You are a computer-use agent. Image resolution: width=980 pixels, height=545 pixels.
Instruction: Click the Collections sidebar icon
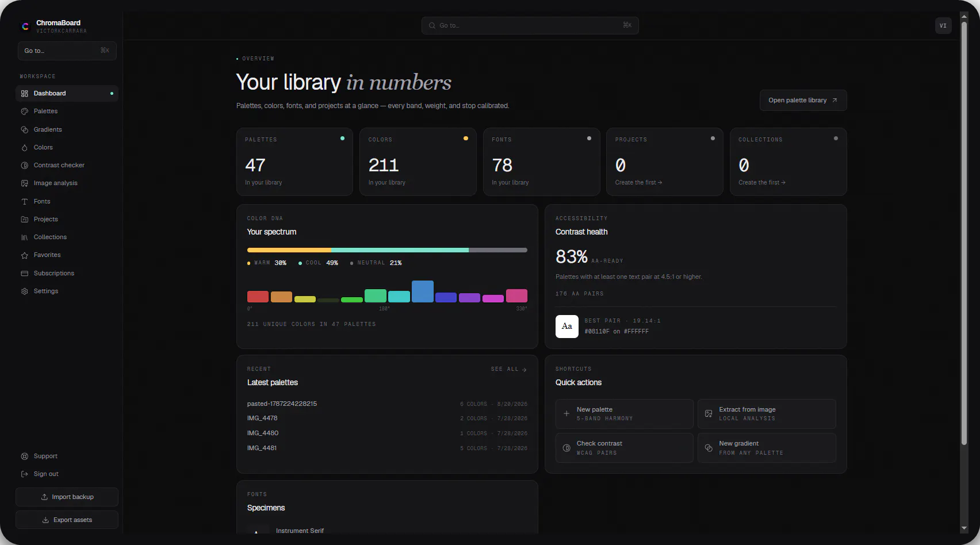pyautogui.click(x=25, y=237)
